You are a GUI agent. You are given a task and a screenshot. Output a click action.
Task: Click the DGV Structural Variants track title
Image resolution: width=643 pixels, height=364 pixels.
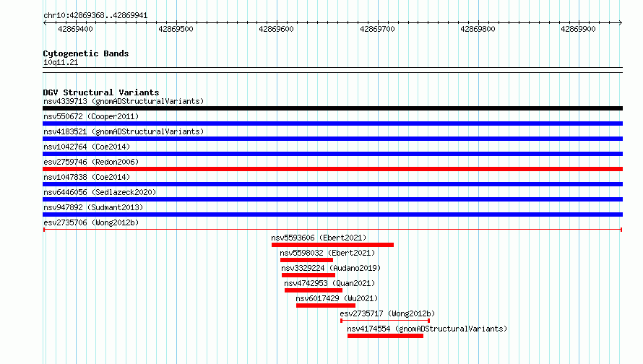[101, 92]
